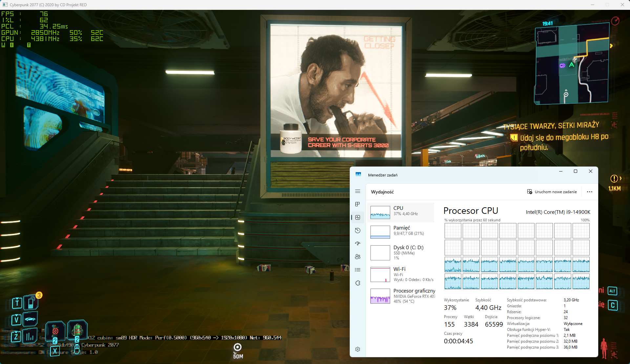Maximize the Menedżer zadań window
Viewport: 630px width, 364px height.
point(575,171)
